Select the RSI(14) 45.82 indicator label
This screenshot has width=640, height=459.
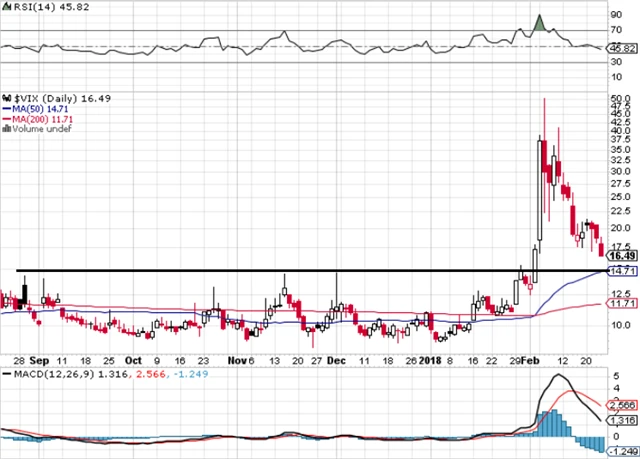[x=33, y=5]
